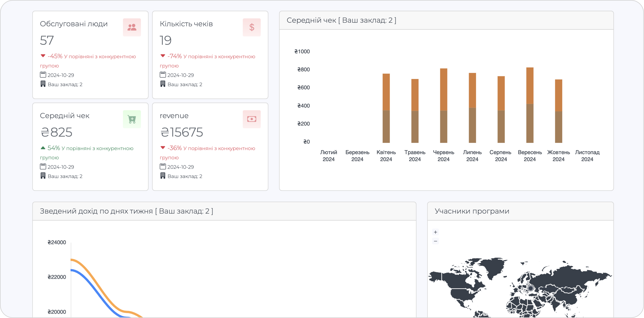Click the green up triangle beside 54%
Image resolution: width=644 pixels, height=318 pixels.
pyautogui.click(x=43, y=148)
